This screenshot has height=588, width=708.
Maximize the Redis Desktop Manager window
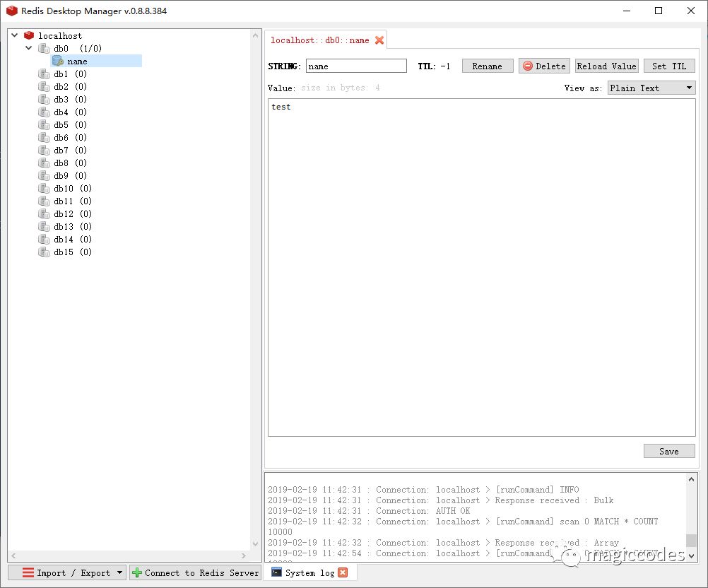pyautogui.click(x=659, y=11)
